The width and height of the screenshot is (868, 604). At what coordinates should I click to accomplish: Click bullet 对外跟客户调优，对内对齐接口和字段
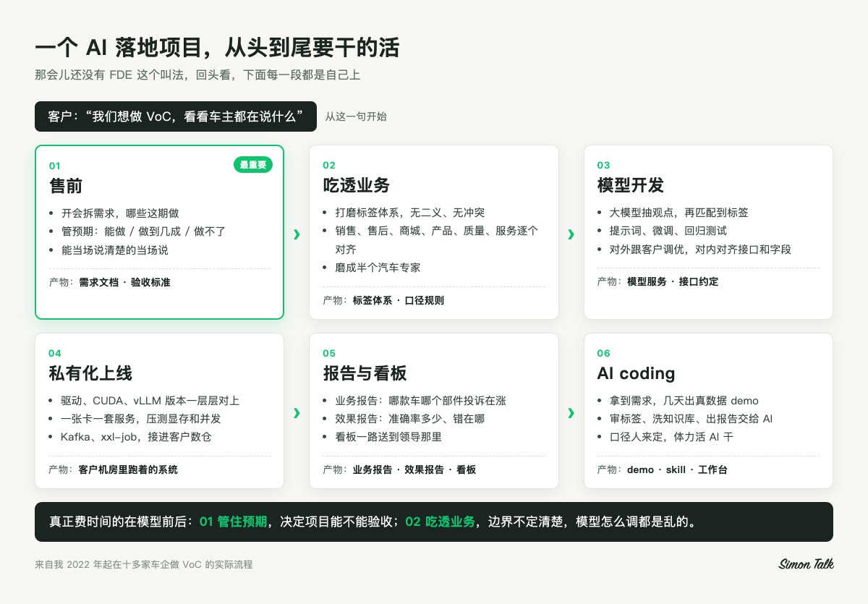[x=701, y=250]
